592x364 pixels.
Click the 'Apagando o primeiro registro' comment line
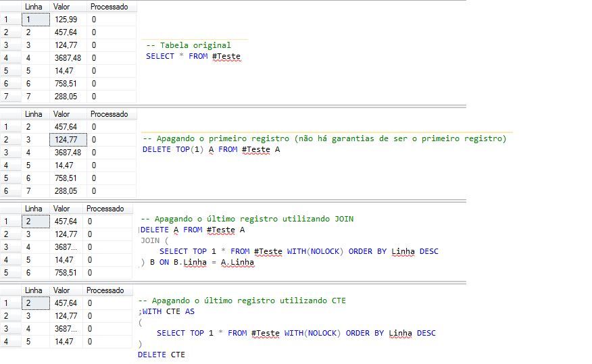point(324,138)
